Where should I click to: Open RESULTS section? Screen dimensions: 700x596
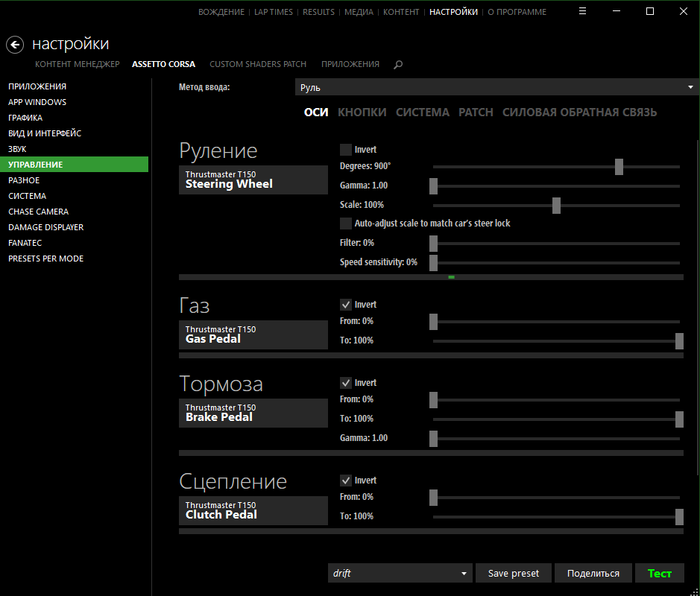[x=318, y=12]
